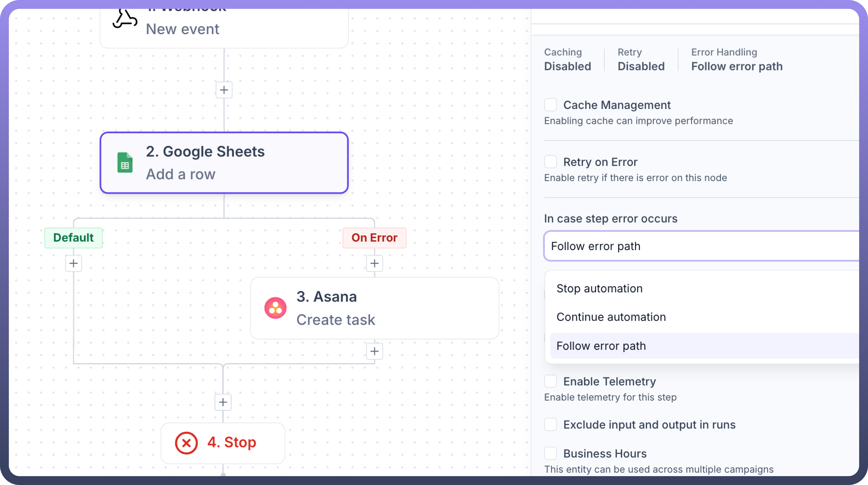The image size is (868, 485).
Task: Pick Follow error path list option
Action: click(x=601, y=346)
